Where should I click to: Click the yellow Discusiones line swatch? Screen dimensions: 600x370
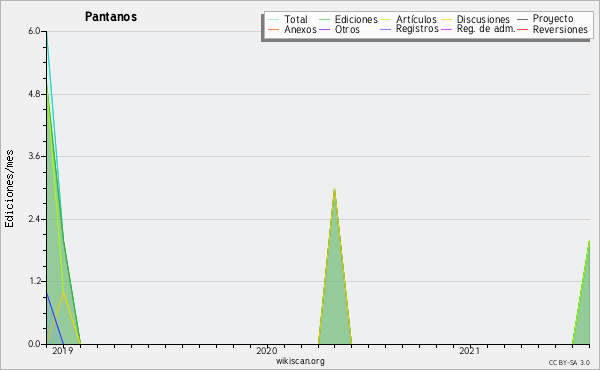(447, 20)
